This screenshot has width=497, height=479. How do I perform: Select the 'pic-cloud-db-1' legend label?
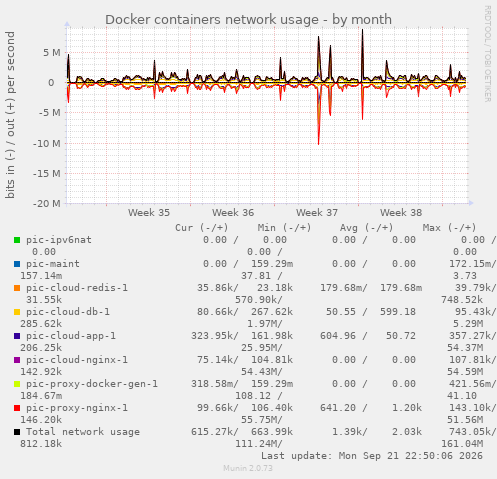point(68,312)
